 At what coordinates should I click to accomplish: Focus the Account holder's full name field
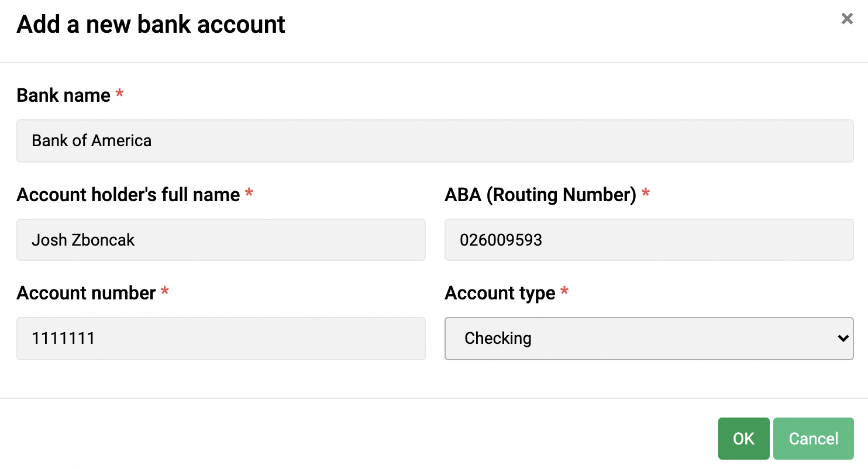(221, 240)
